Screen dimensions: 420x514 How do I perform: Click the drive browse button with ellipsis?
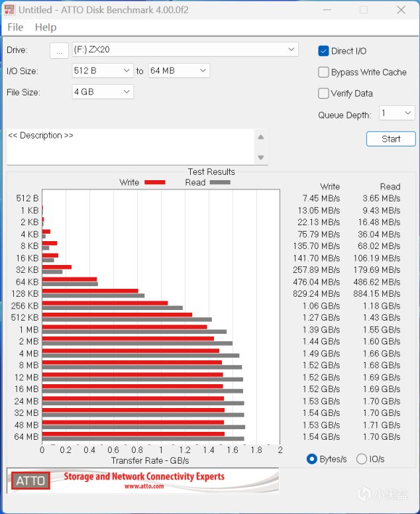60,50
